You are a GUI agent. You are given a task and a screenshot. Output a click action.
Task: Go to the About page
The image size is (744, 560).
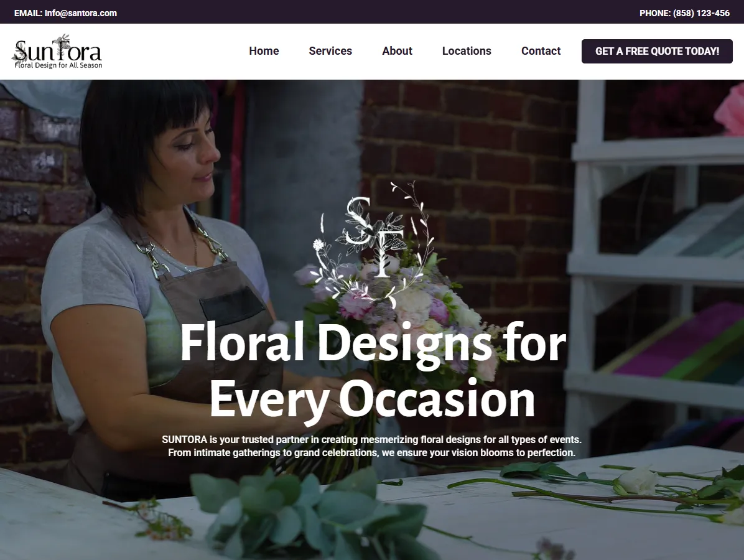pos(397,51)
